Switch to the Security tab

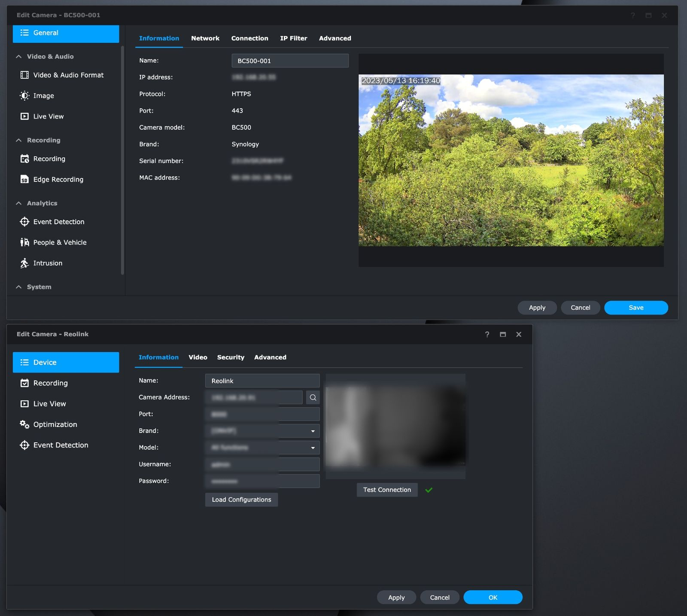231,357
